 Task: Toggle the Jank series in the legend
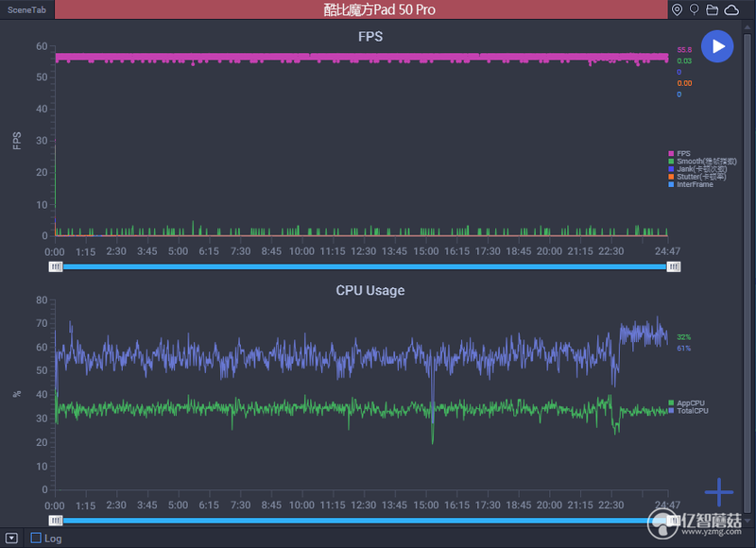pos(697,169)
